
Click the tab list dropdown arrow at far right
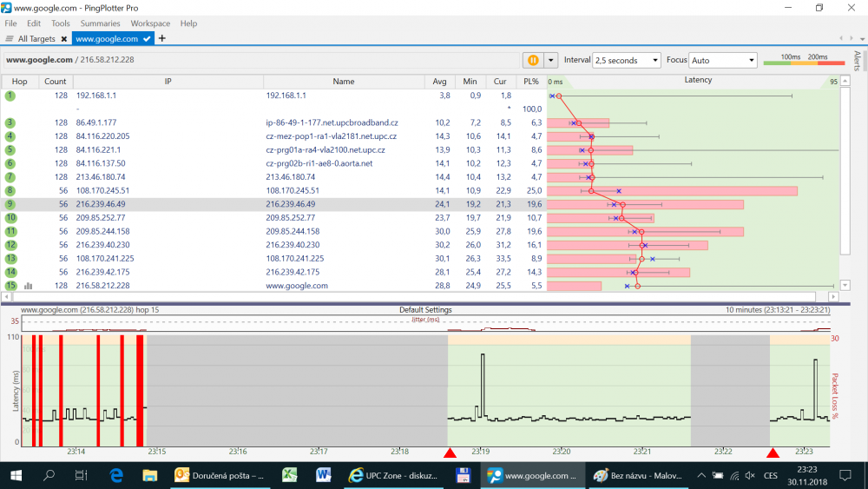(863, 39)
